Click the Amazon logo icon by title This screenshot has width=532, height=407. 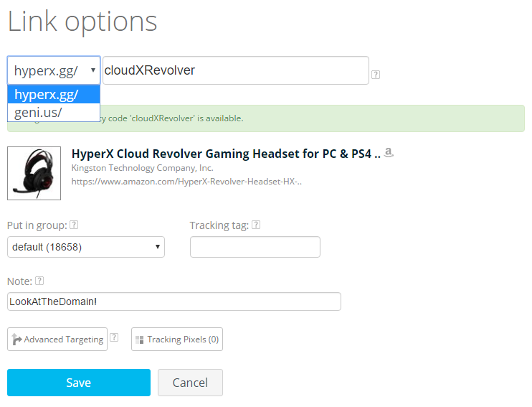pyautogui.click(x=389, y=152)
